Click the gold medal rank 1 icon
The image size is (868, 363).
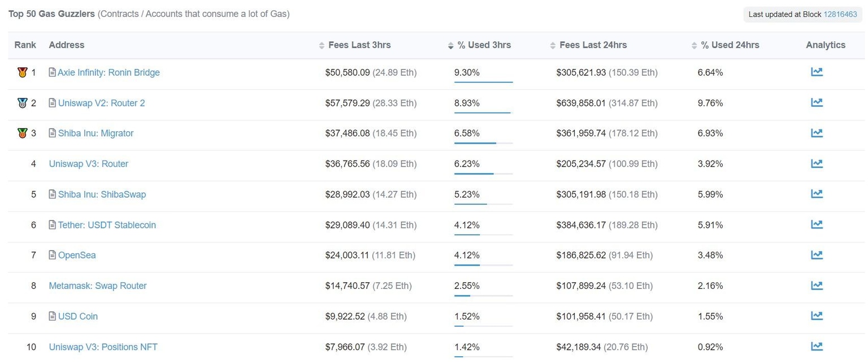coord(22,72)
